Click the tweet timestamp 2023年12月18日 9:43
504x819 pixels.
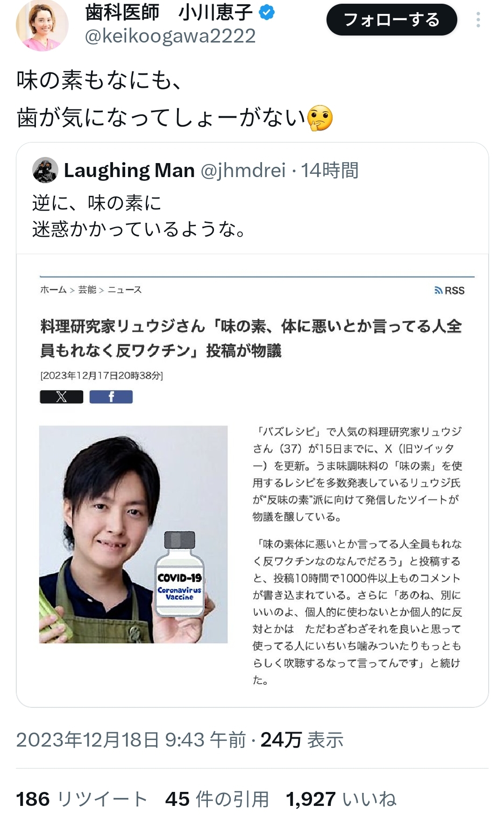coord(131,740)
